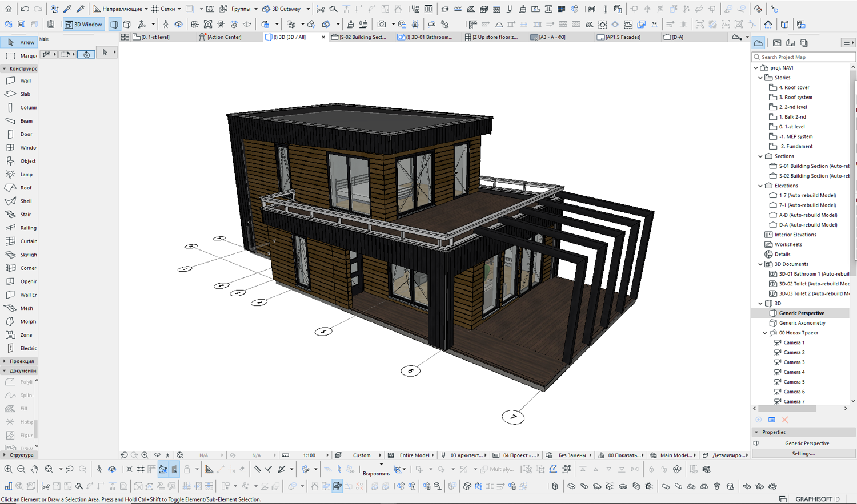Click the Выровнять align button
Image resolution: width=857 pixels, height=504 pixels.
(376, 473)
